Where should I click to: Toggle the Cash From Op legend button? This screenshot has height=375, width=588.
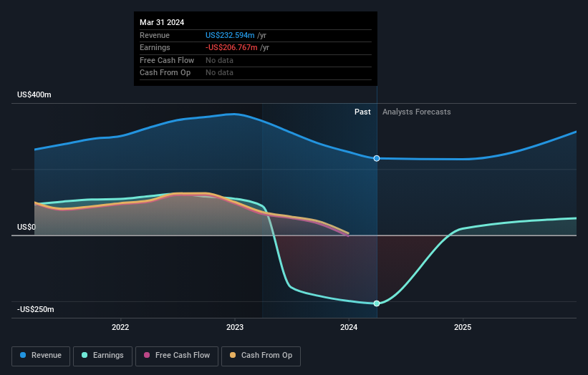(x=261, y=356)
